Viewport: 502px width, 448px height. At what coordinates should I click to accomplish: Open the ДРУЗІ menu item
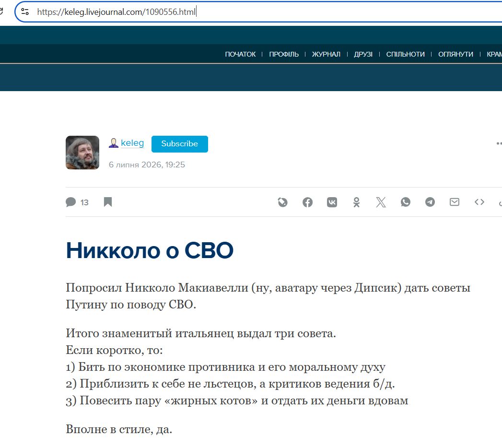(363, 54)
